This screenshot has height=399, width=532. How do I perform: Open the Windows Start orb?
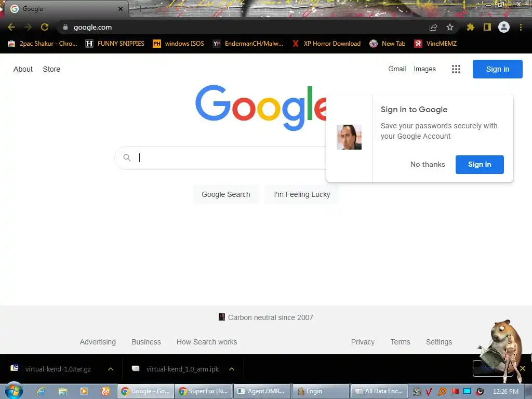coord(14,391)
